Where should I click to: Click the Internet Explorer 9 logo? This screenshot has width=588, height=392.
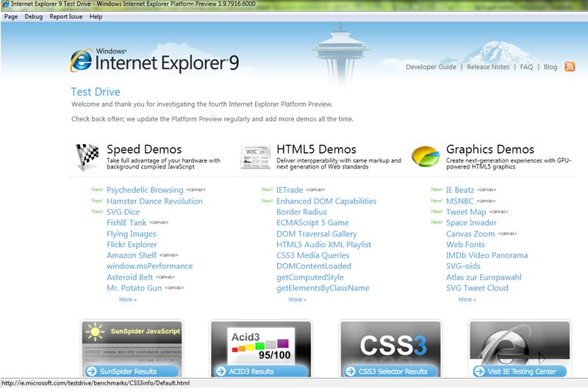[154, 60]
